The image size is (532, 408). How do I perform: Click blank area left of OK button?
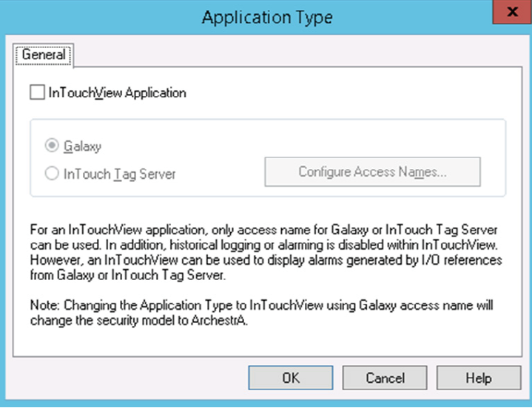click(133, 378)
